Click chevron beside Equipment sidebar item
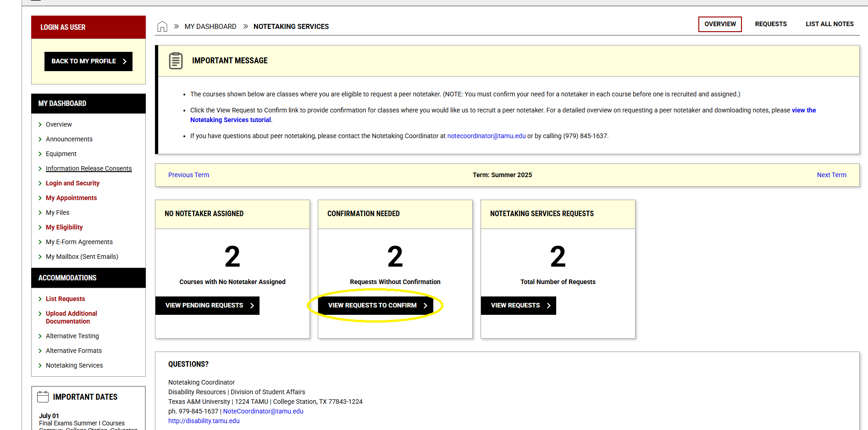 coord(40,154)
